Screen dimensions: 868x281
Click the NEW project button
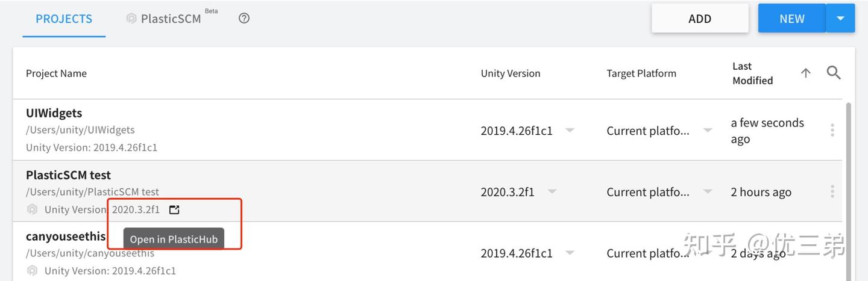coord(791,19)
